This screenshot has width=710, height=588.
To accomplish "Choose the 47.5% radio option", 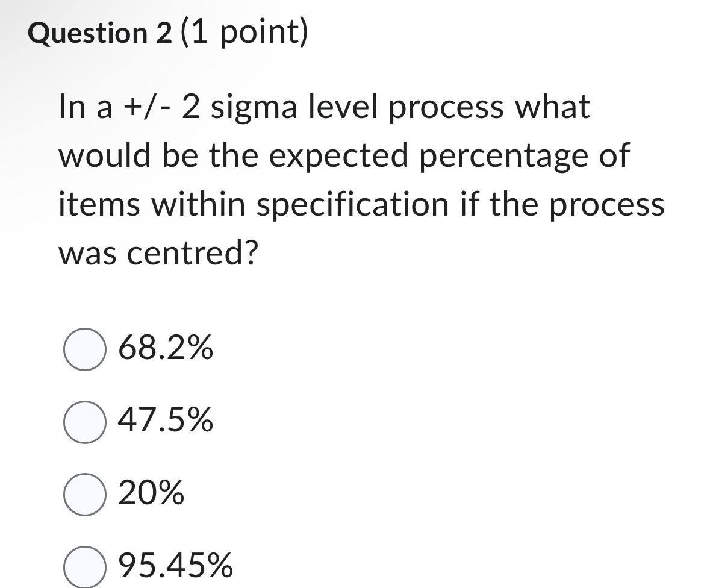I will 85,422.
